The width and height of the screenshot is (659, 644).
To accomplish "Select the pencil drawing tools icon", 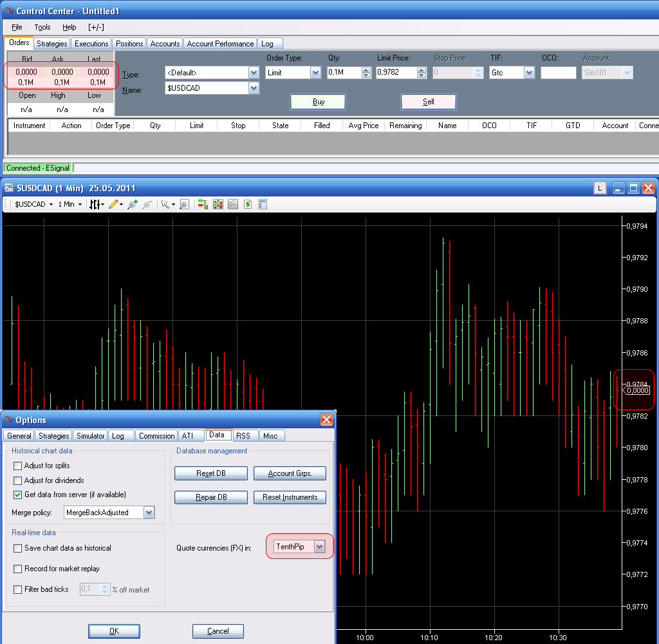I will click(114, 204).
